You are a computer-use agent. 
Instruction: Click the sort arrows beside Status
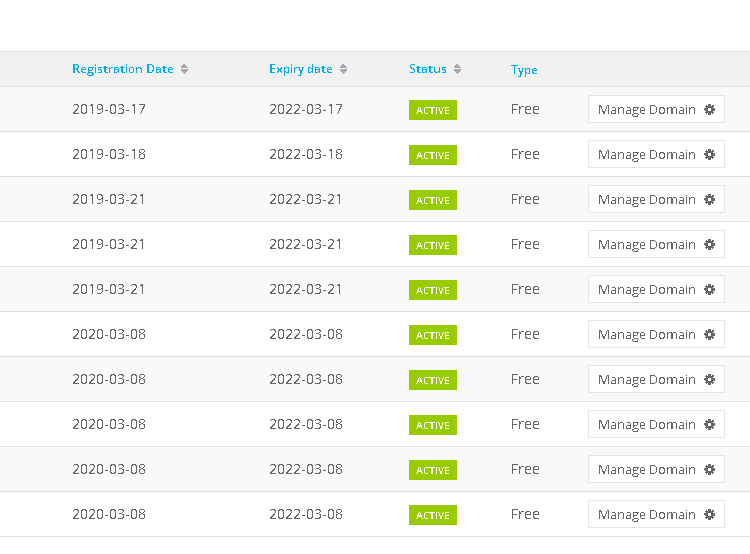pyautogui.click(x=457, y=69)
